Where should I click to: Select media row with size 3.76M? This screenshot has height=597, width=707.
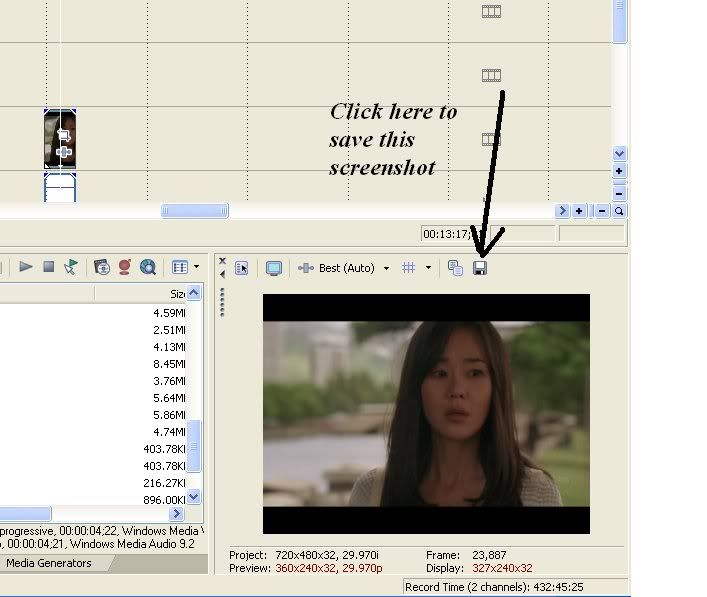pyautogui.click(x=92, y=381)
